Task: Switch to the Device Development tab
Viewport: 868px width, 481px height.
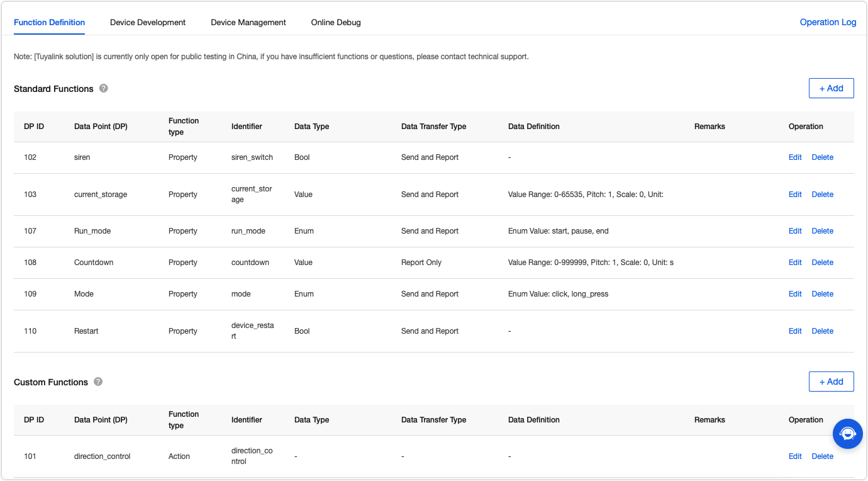Action: click(x=148, y=23)
